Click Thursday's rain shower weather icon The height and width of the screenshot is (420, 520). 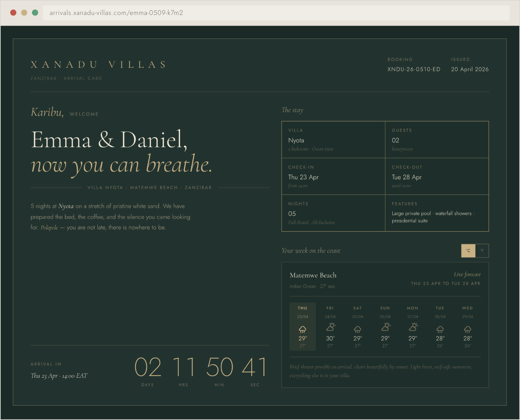[303, 329]
